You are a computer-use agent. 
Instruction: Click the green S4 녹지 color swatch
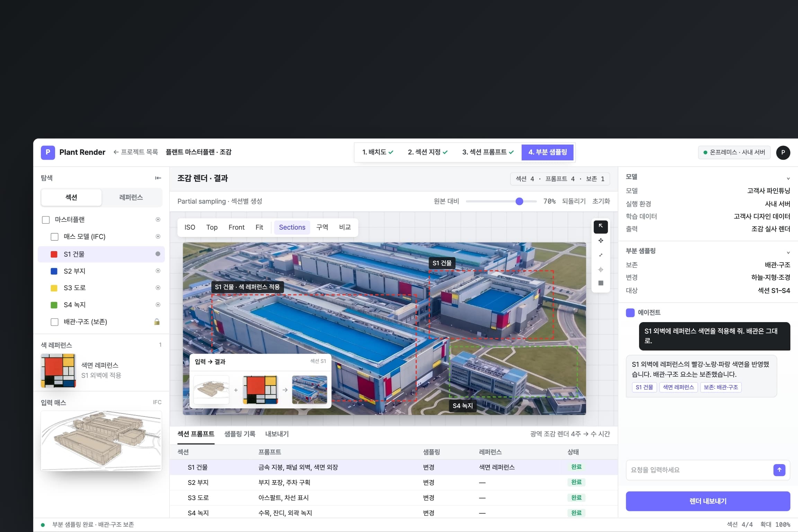point(54,305)
